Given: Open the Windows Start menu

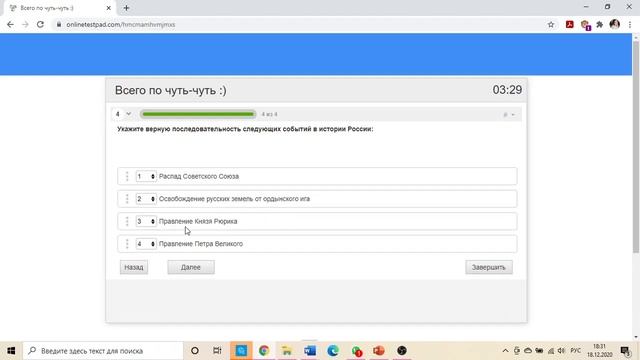Looking at the screenshot, I should pos(11,351).
